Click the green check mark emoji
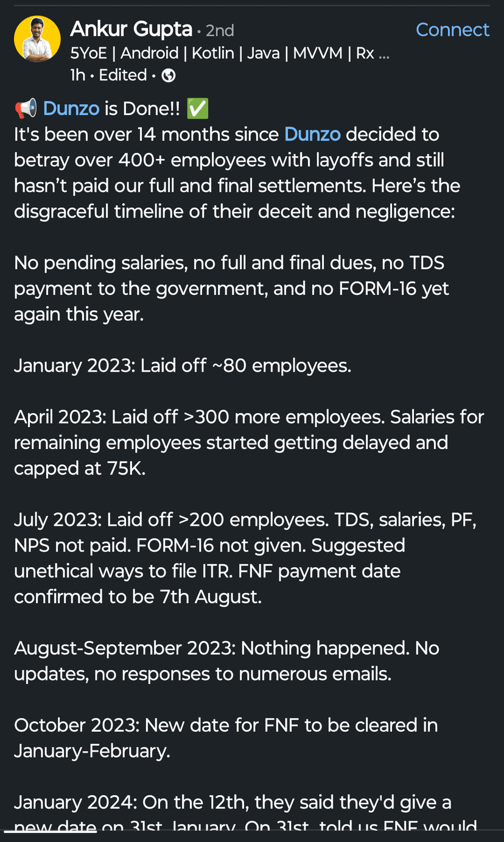 pos(198,109)
